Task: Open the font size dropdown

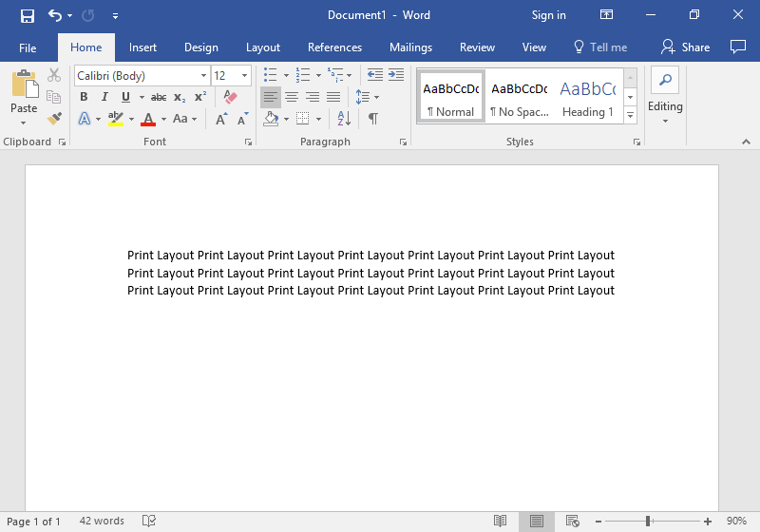Action: coord(244,76)
